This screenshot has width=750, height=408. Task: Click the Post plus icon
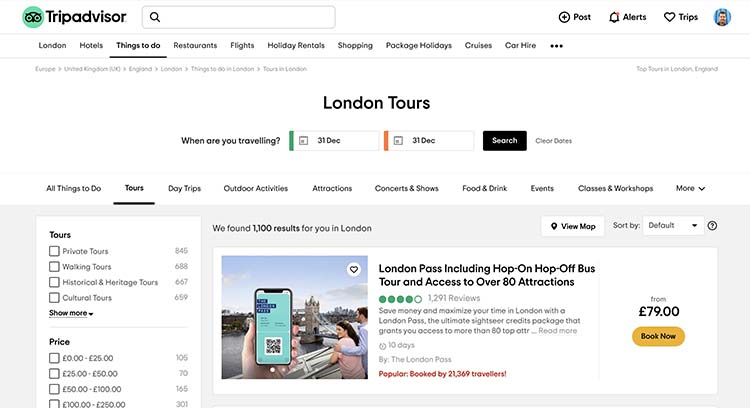point(564,17)
